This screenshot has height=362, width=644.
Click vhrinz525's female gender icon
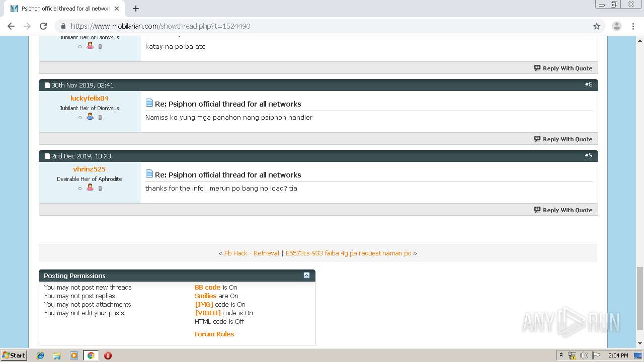pyautogui.click(x=90, y=187)
